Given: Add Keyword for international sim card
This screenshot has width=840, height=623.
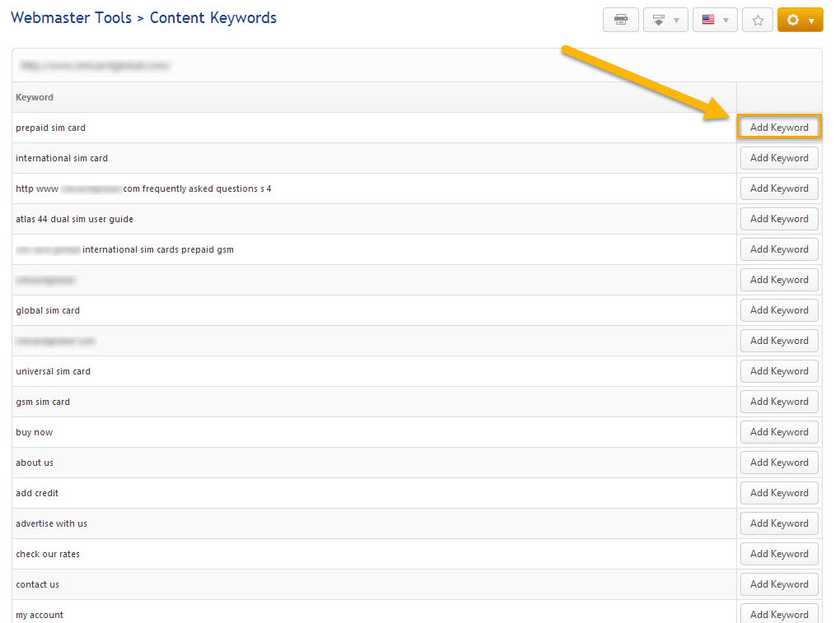Looking at the screenshot, I should pyautogui.click(x=779, y=158).
